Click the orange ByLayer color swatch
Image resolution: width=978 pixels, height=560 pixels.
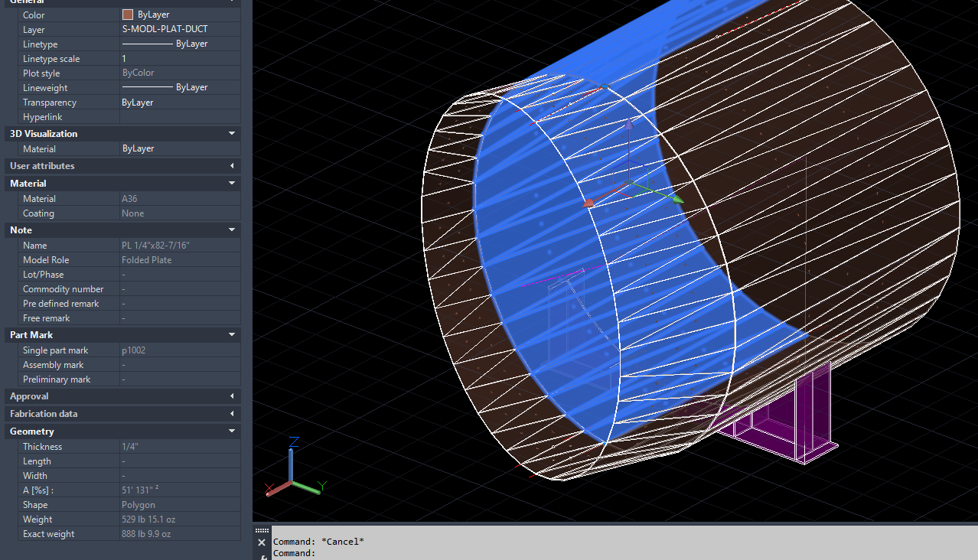127,14
